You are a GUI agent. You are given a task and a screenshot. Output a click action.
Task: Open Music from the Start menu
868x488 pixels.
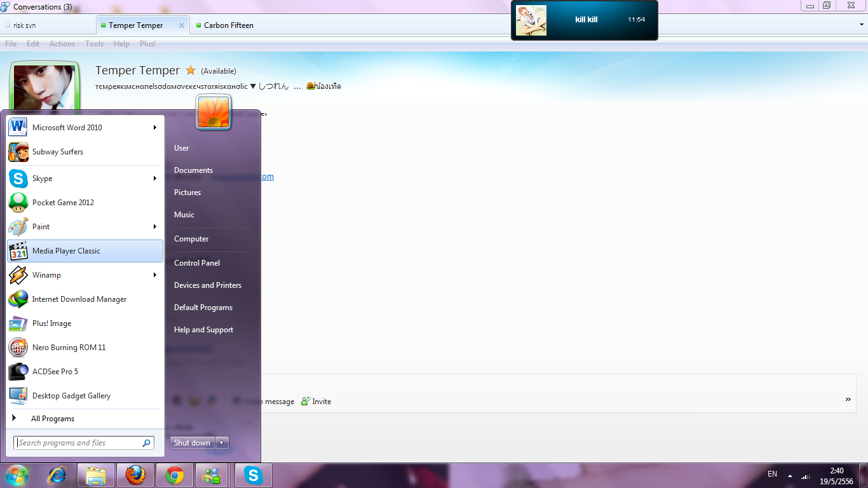click(x=184, y=215)
